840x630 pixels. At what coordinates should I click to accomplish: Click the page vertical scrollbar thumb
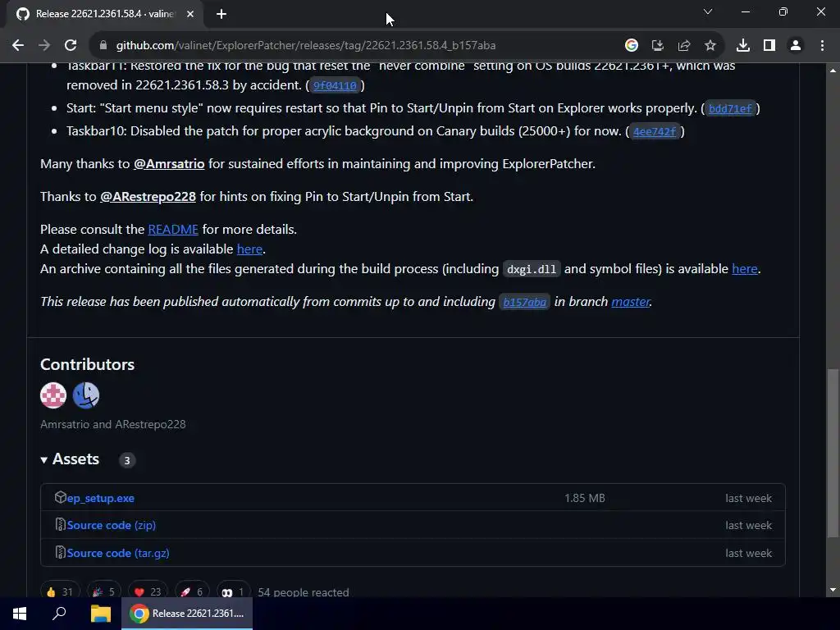(833, 453)
